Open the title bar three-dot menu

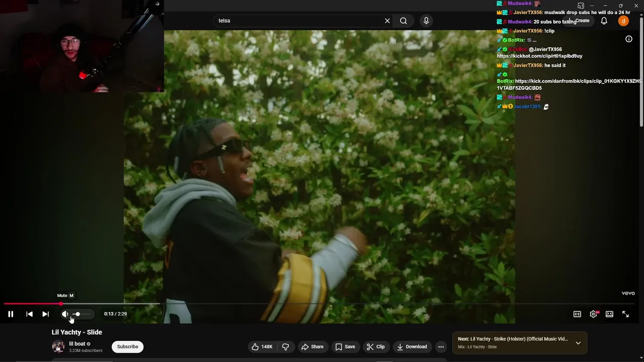coord(592,6)
